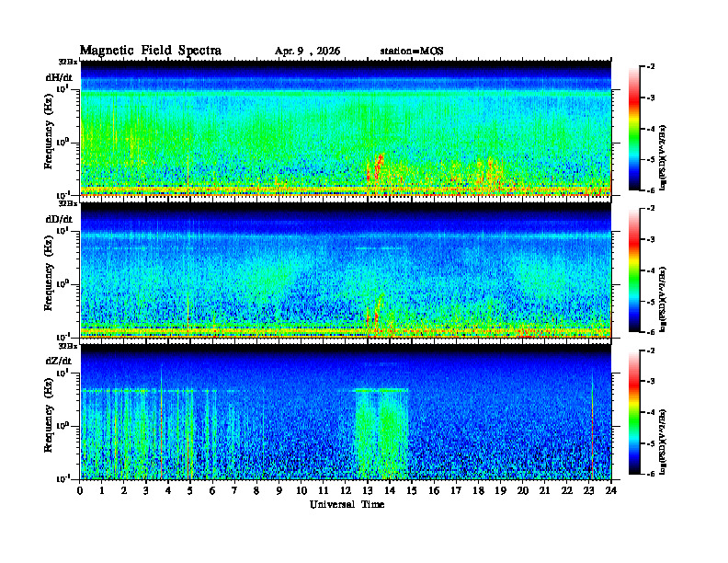This screenshot has height=563, width=728.
Task: Select the dH/dt panel label
Action: (59, 77)
